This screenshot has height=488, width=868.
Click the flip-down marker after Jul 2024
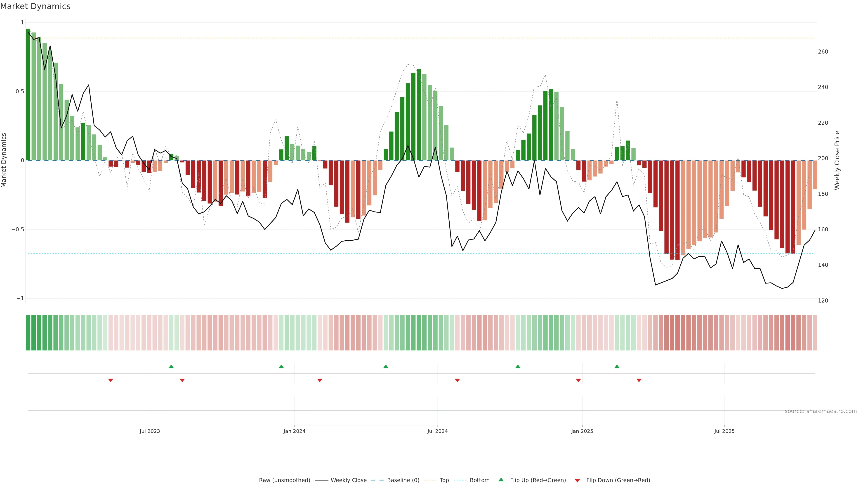[x=457, y=380]
